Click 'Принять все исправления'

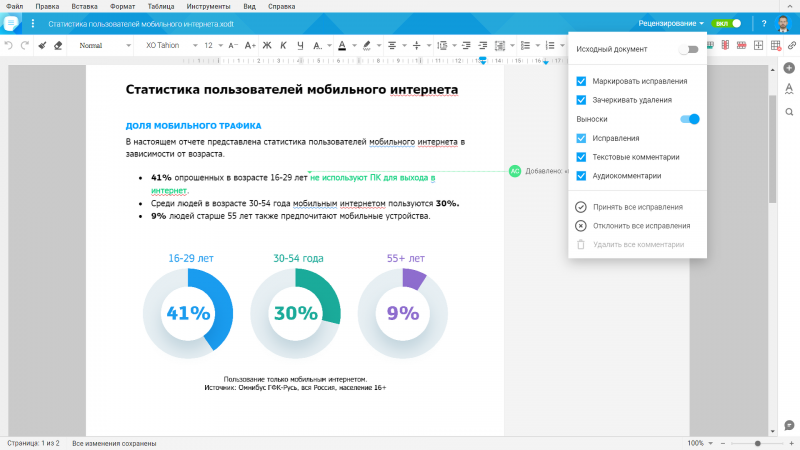638,207
